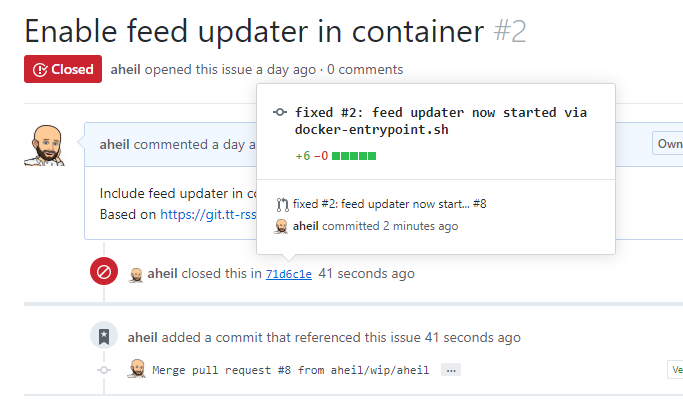
Task: Click the Owner badge on comment header
Action: pyautogui.click(x=668, y=143)
